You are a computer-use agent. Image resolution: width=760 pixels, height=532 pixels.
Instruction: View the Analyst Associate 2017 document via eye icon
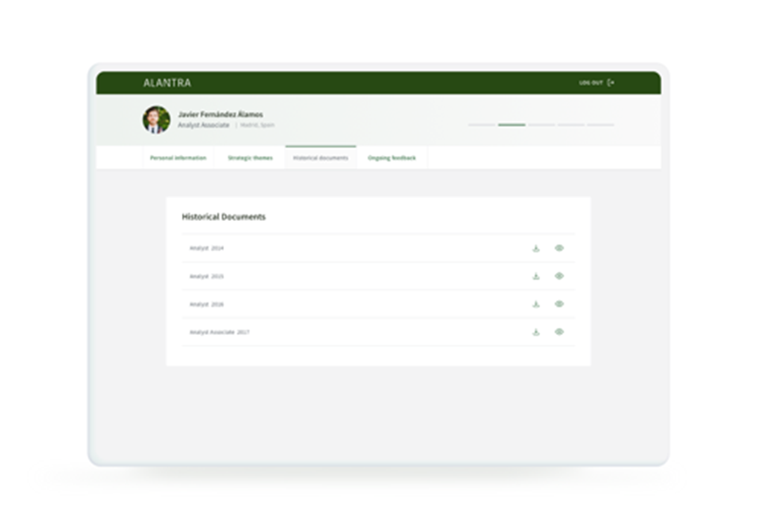click(x=559, y=332)
